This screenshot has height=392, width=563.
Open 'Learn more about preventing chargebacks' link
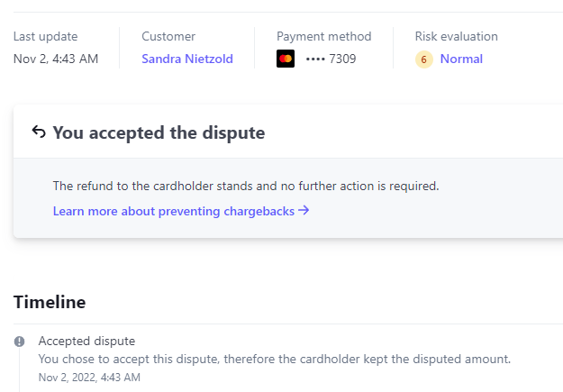(174, 211)
